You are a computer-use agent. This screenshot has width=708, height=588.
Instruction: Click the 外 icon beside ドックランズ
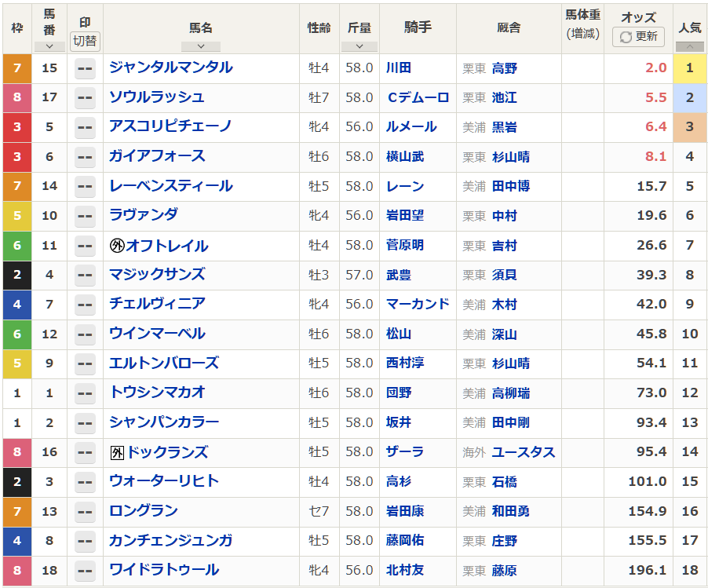click(x=117, y=452)
